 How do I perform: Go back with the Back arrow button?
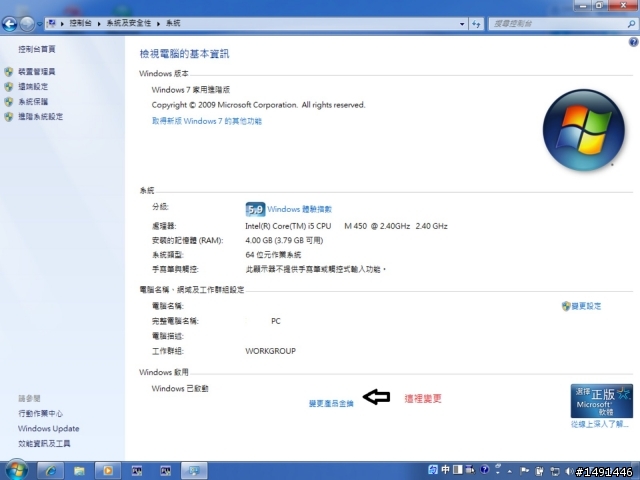(9, 24)
